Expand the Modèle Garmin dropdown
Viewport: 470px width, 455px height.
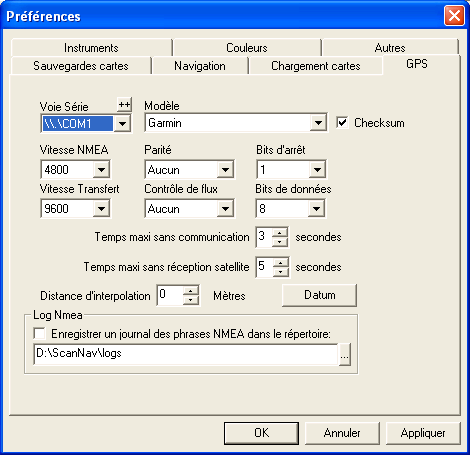[x=318, y=123]
